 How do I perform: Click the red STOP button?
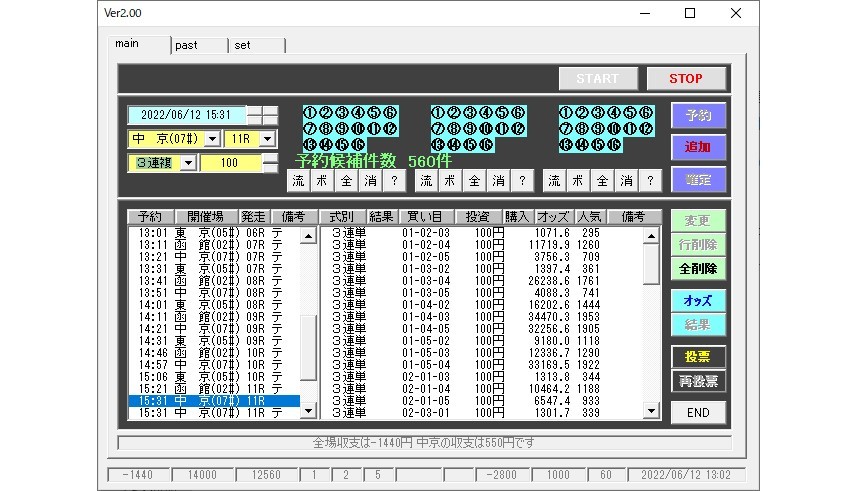(x=686, y=79)
